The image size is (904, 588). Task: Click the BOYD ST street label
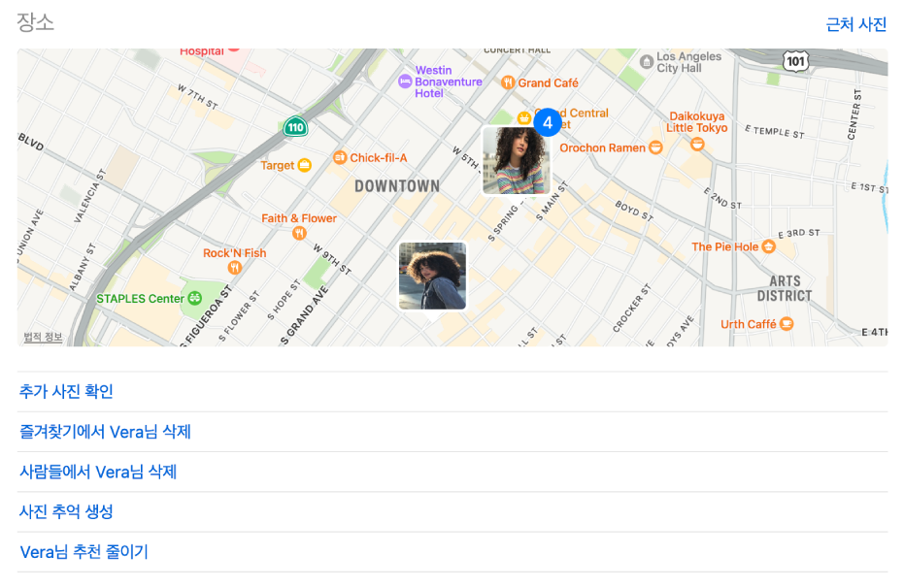[x=634, y=211]
